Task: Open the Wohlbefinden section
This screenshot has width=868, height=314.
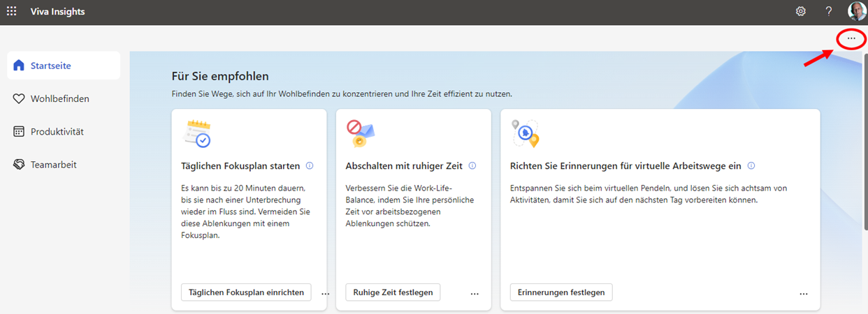Action: 59,98
